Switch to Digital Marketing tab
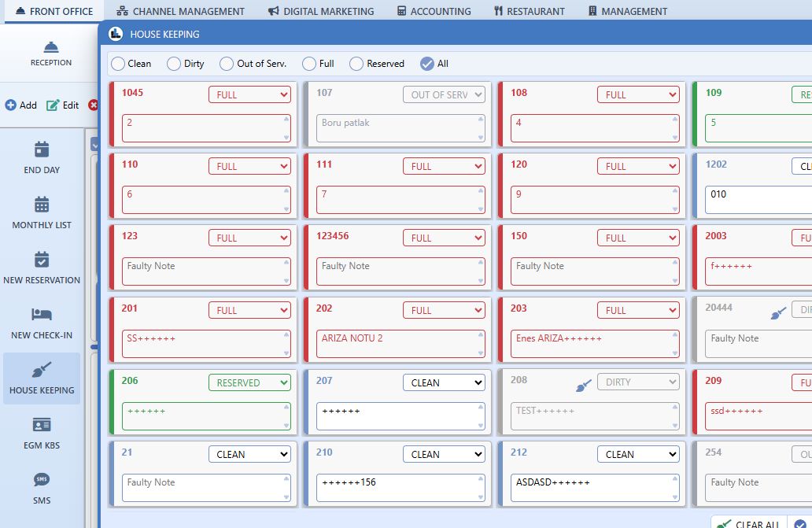The width and height of the screenshot is (812, 528). (321, 11)
